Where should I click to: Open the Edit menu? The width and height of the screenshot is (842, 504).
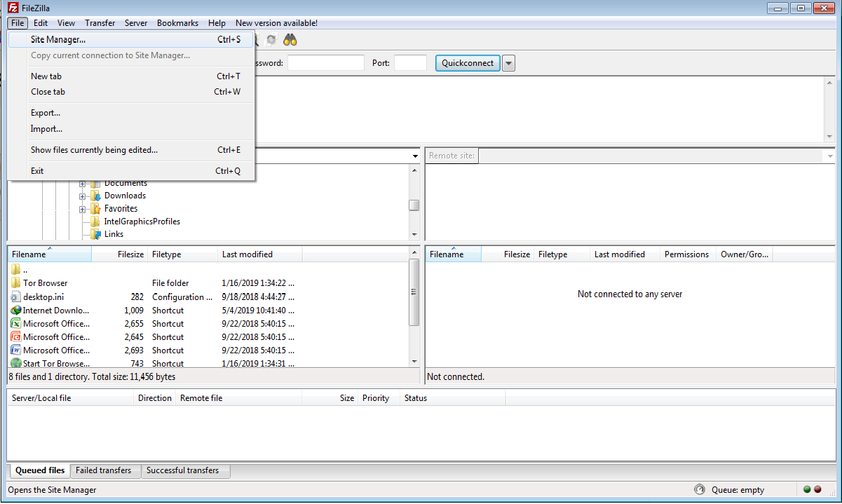[x=41, y=23]
